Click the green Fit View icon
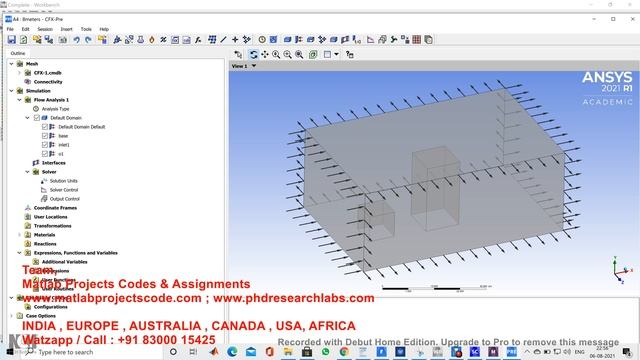This screenshot has width=640, height=360. click(x=313, y=54)
